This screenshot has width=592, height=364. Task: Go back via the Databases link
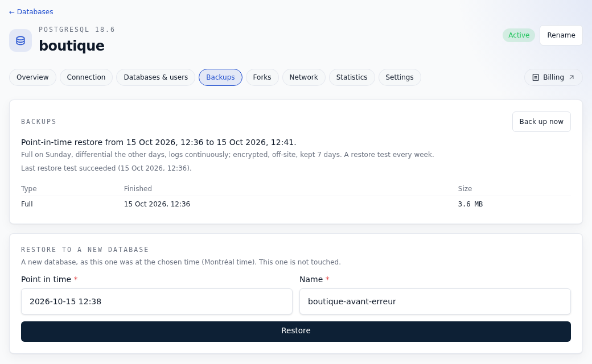(x=31, y=12)
